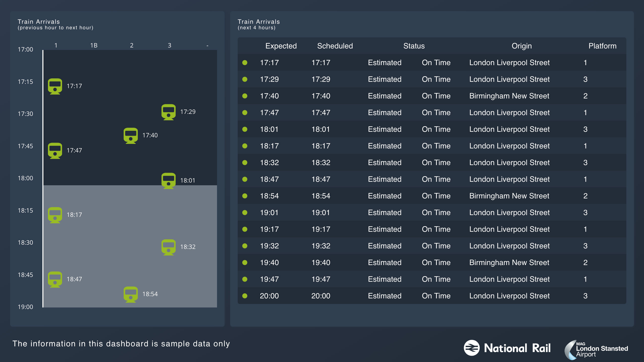Click the Scheduled column header
644x362 pixels.
335,46
